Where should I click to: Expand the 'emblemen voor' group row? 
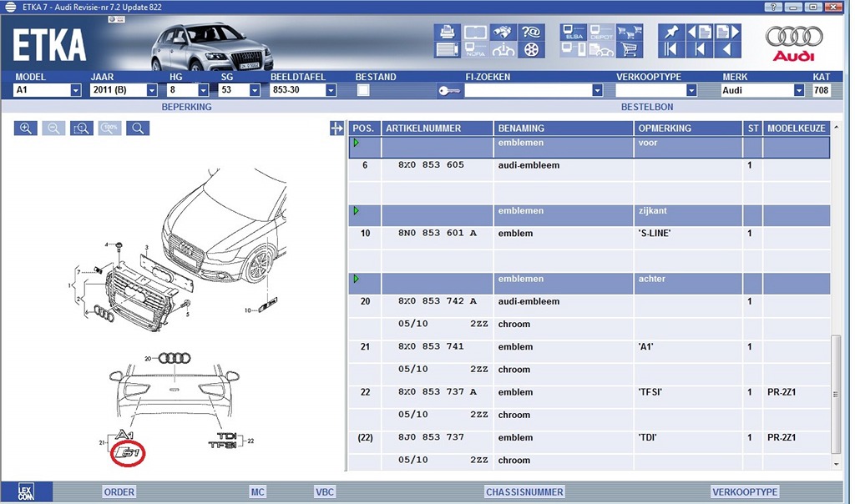click(356, 143)
